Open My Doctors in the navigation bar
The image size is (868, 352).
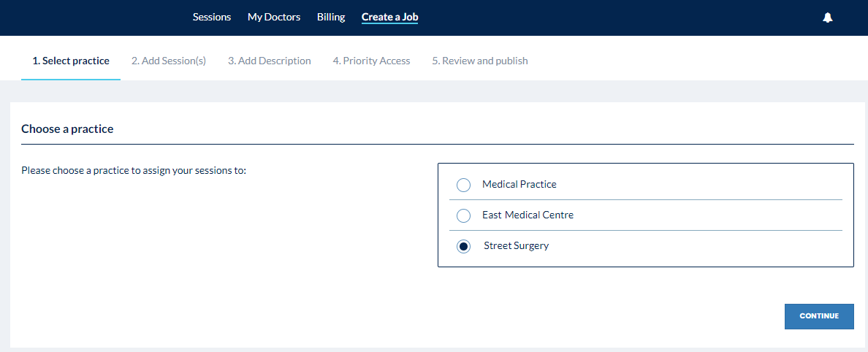click(274, 17)
